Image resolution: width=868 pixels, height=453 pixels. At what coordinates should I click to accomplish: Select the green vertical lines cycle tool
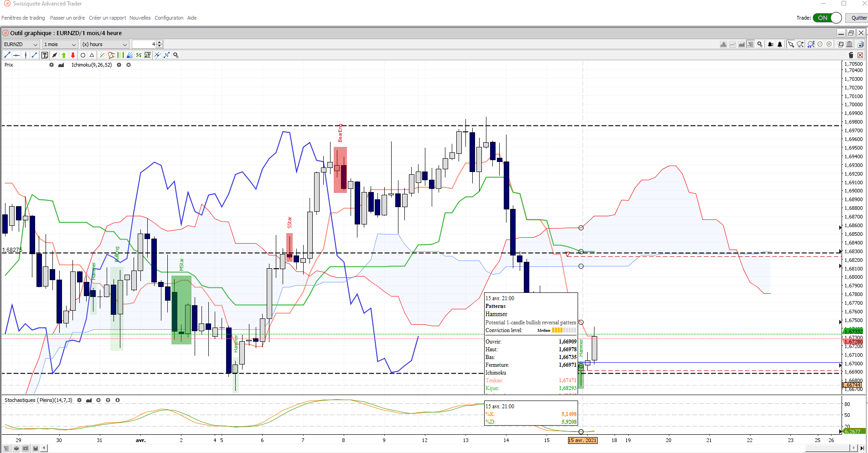tap(120, 55)
